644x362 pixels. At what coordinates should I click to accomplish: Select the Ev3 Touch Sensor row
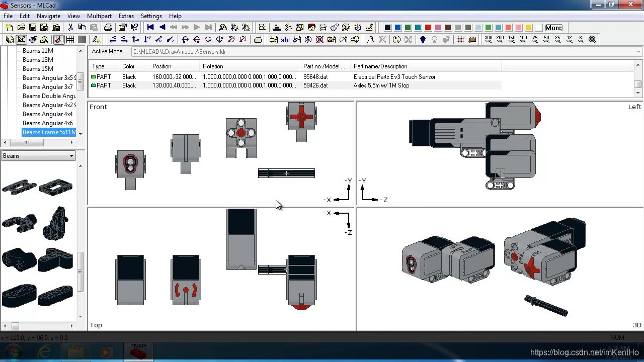(295, 77)
